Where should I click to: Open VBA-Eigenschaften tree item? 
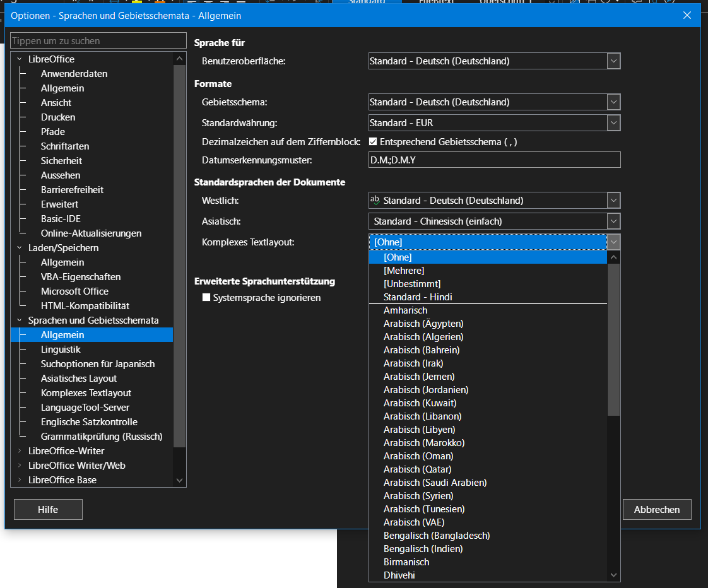click(81, 277)
